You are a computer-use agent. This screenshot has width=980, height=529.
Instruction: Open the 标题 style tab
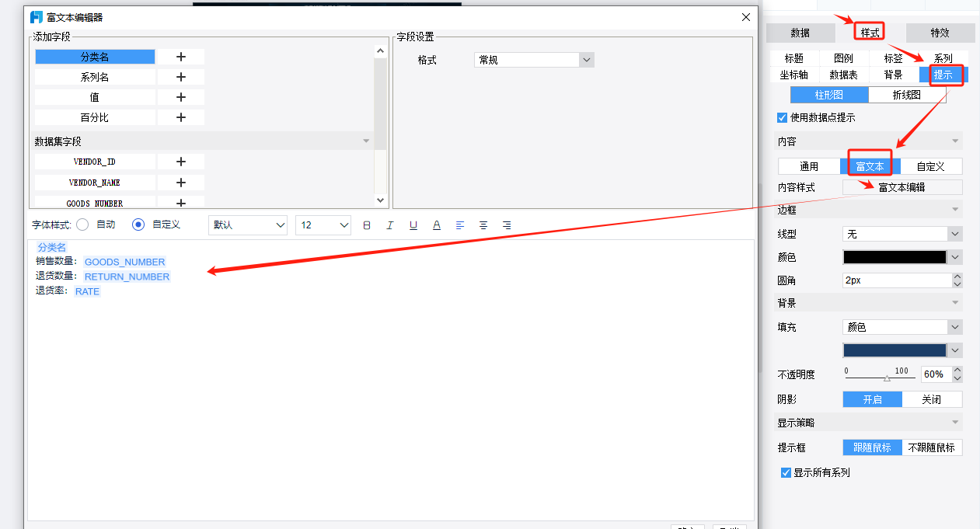[794, 58]
